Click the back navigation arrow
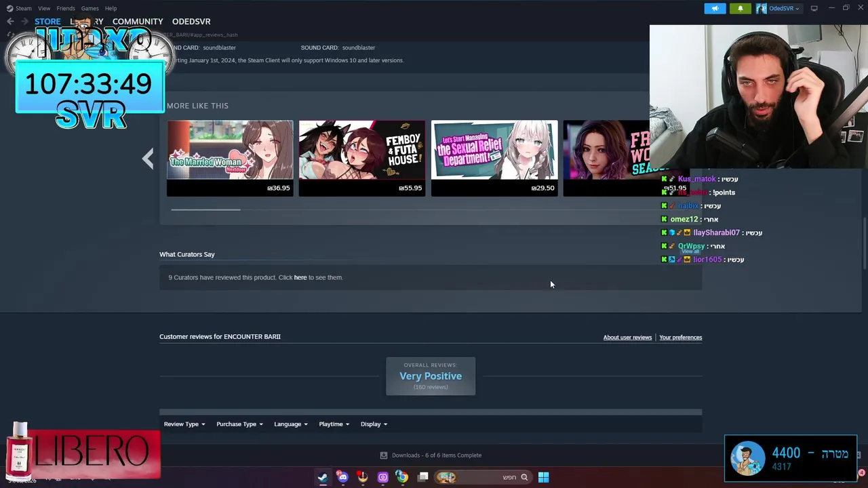Viewport: 868px width, 488px height. coord(10,22)
